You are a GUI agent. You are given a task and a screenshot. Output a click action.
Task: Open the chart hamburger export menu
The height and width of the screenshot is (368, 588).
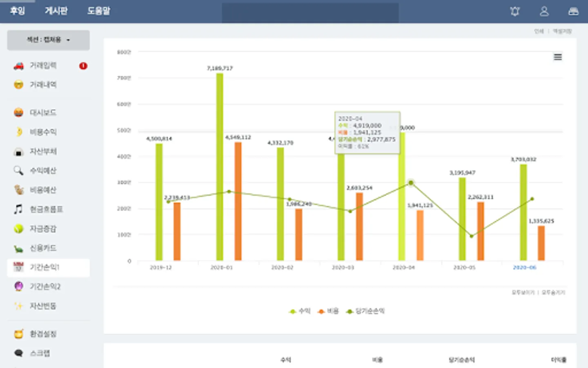(x=558, y=57)
